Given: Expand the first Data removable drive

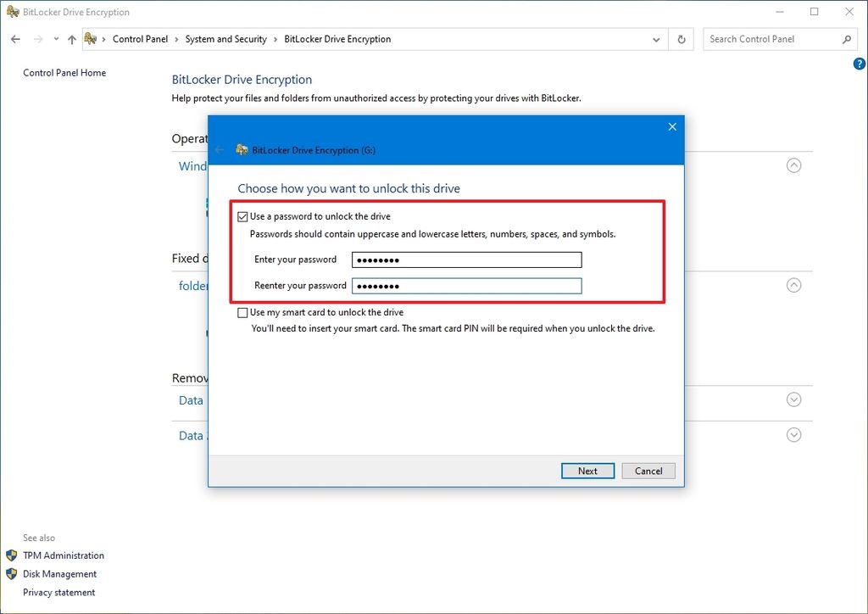Looking at the screenshot, I should point(793,399).
